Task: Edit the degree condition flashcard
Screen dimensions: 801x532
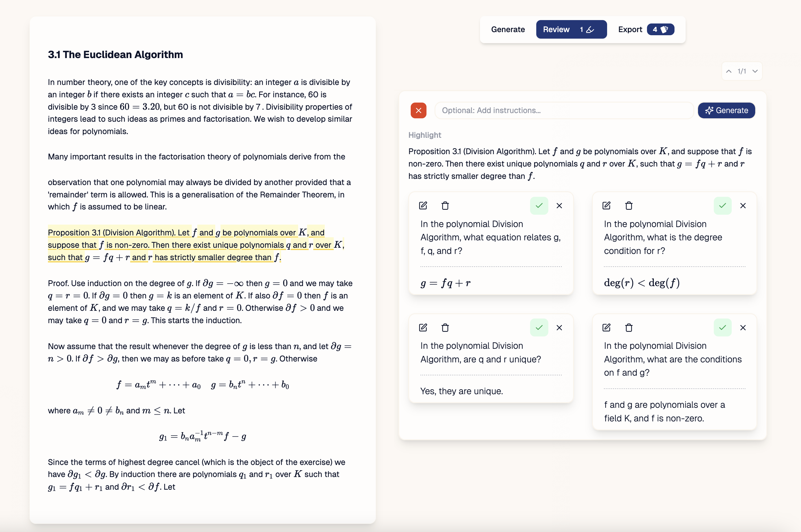Action: 606,206
